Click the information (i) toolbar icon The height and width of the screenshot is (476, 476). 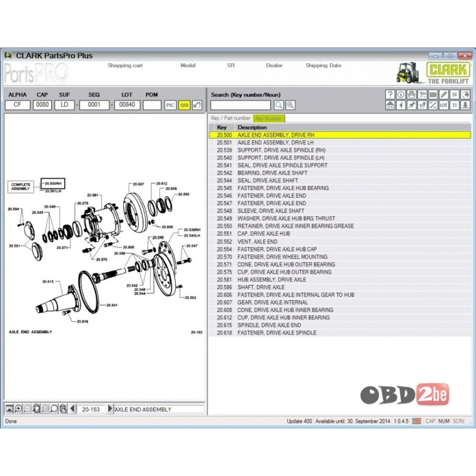tap(401, 95)
